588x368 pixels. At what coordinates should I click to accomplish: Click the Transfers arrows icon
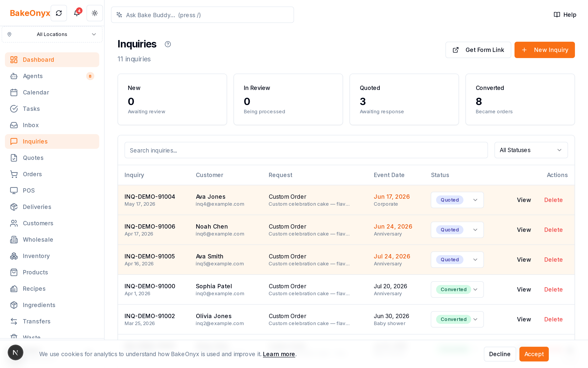tap(14, 321)
